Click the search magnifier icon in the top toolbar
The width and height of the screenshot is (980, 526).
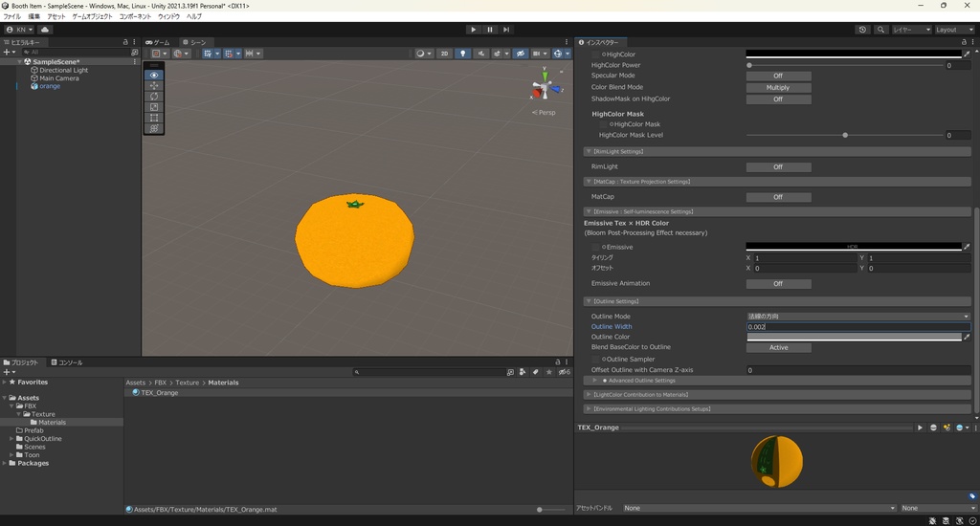click(x=880, y=30)
